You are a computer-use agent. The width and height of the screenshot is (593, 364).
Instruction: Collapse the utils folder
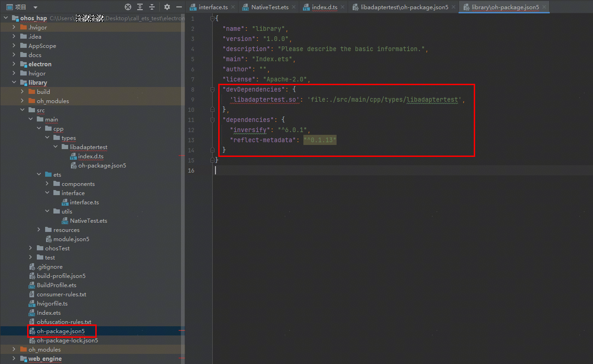coord(47,212)
